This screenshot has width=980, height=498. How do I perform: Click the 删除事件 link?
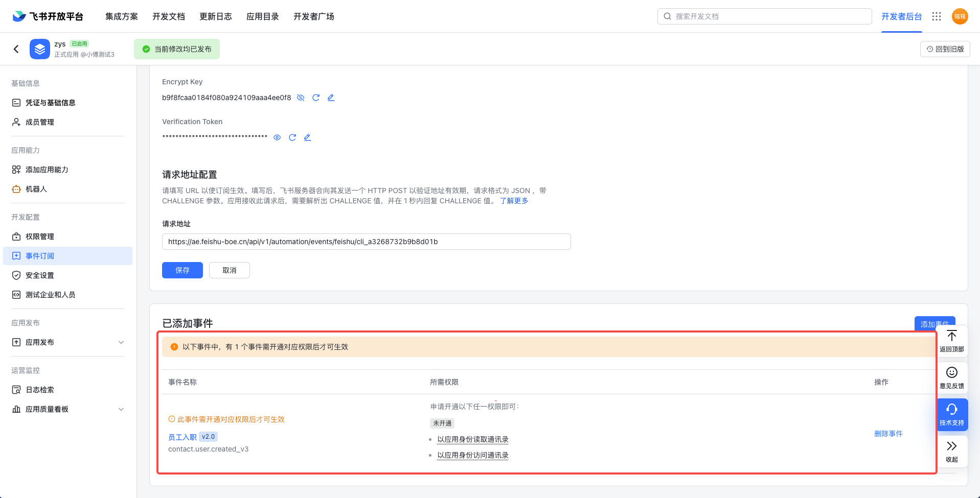[888, 434]
